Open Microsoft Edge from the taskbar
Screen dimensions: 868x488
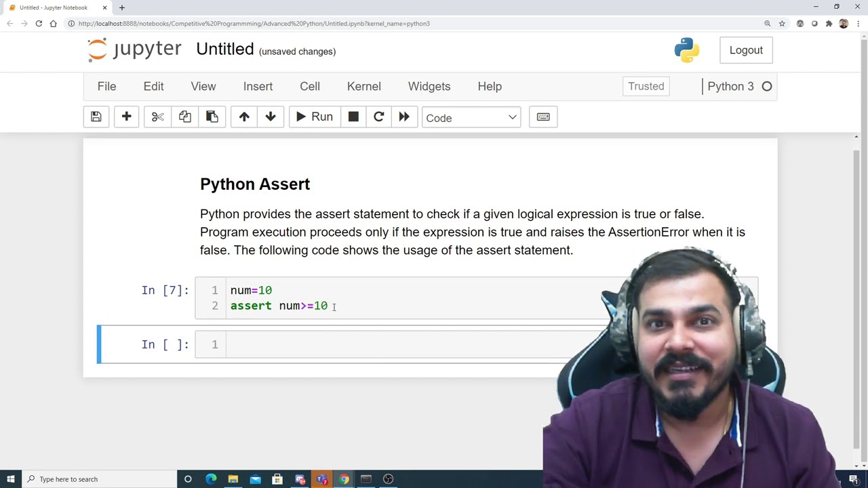click(x=211, y=479)
